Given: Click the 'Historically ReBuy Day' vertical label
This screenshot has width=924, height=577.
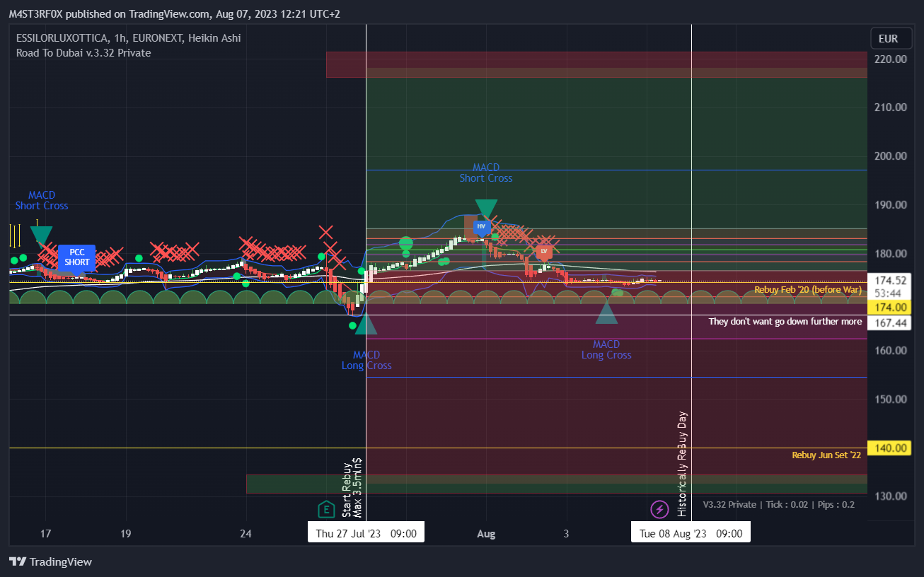Looking at the screenshot, I should [x=683, y=463].
